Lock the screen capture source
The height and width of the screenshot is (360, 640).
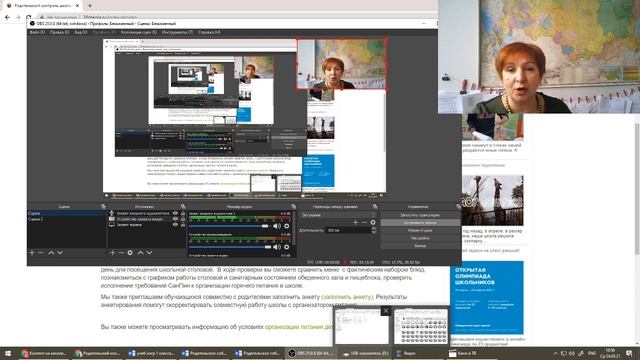click(183, 225)
